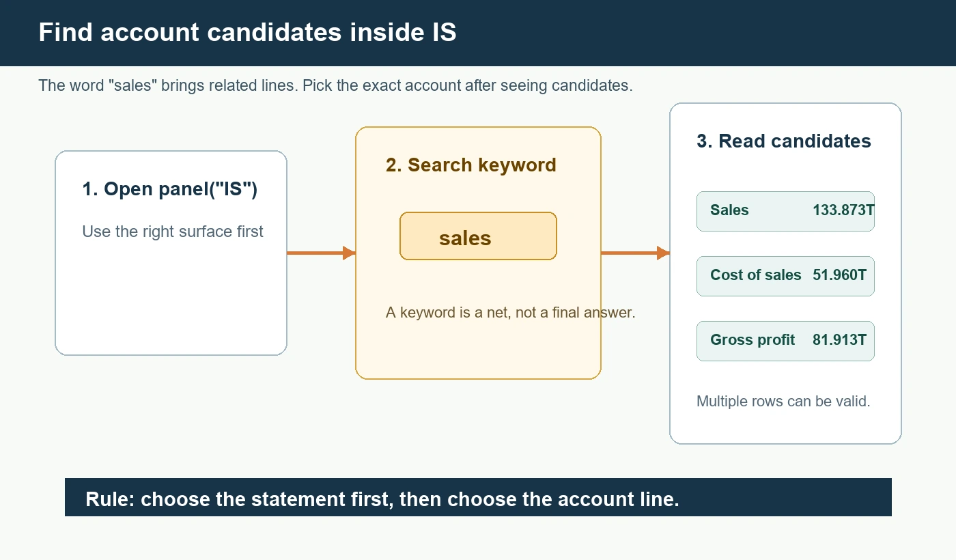Click "Use the right surface first" text

172,232
